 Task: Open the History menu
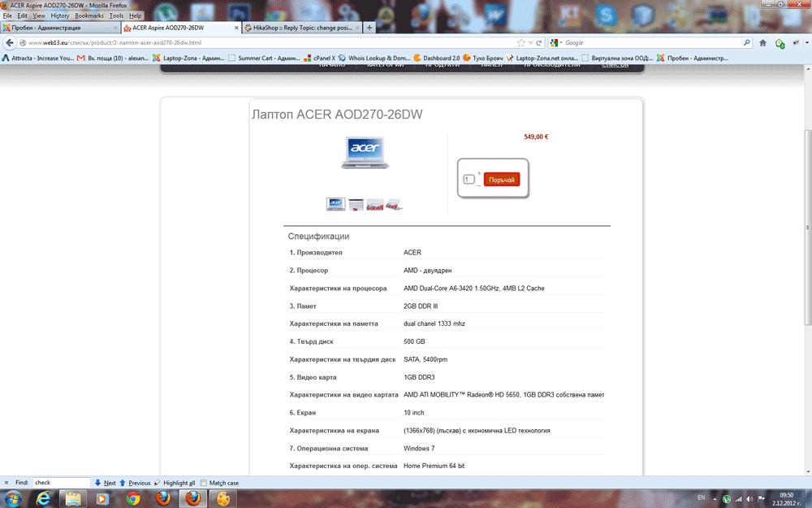tap(59, 16)
